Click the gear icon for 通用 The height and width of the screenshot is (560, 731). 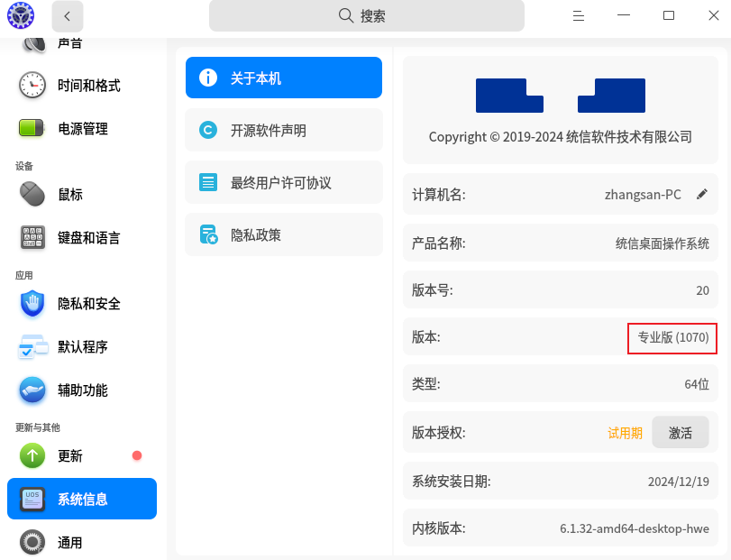tap(32, 542)
